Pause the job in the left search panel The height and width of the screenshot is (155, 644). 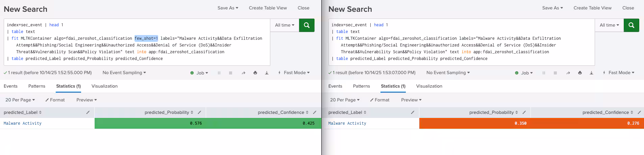(219, 73)
